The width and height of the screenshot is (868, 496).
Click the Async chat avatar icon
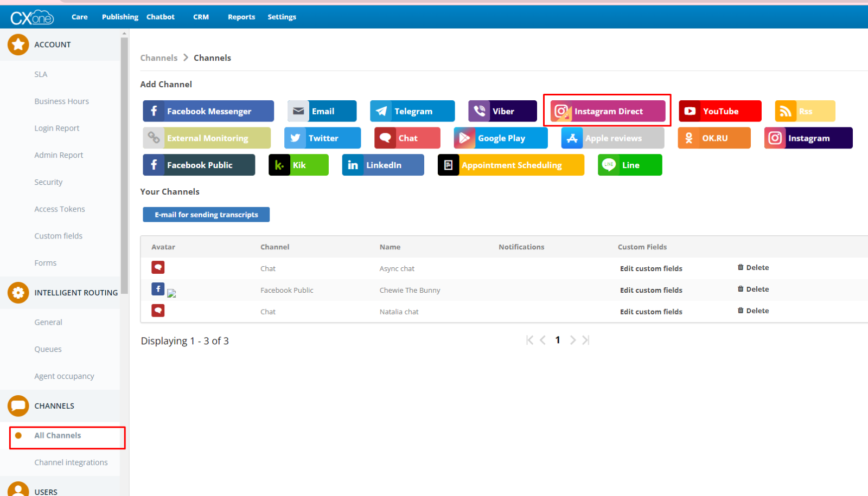tap(158, 267)
